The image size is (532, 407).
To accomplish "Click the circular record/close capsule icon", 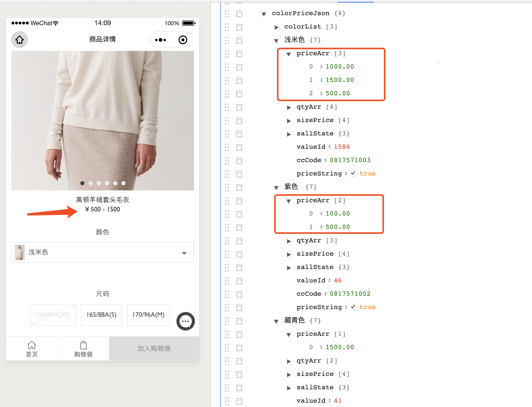I will point(183,40).
